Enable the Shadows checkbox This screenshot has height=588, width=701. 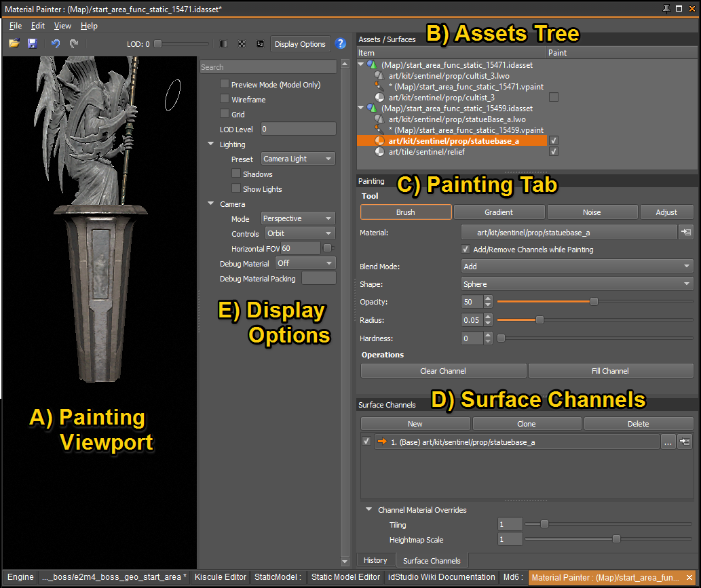(236, 174)
